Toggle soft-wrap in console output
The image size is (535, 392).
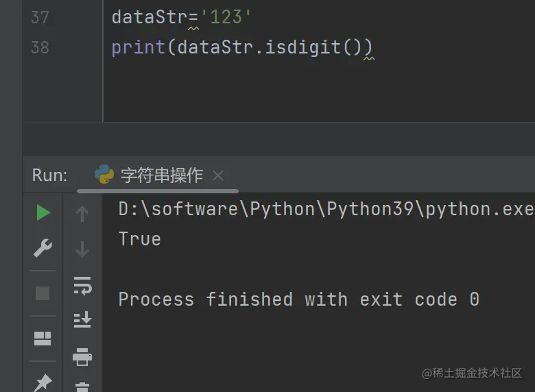click(x=82, y=285)
